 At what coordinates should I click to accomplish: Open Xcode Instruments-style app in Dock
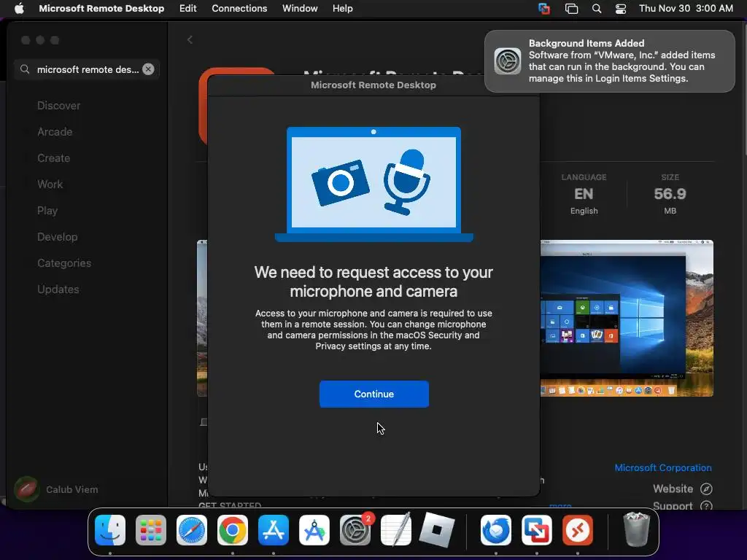(x=314, y=530)
